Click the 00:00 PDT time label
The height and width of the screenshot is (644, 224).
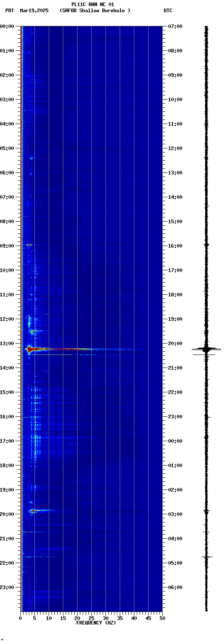pos(7,26)
